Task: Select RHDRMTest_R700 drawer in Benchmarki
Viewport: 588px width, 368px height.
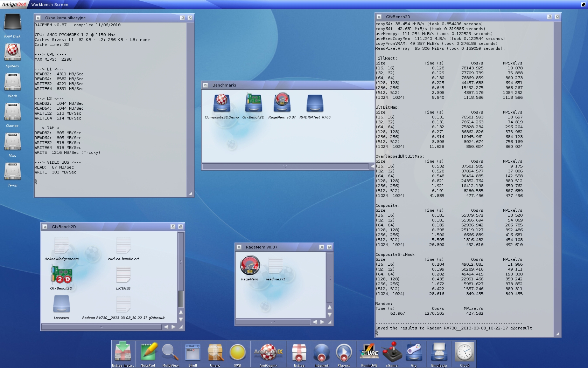Action: point(315,103)
